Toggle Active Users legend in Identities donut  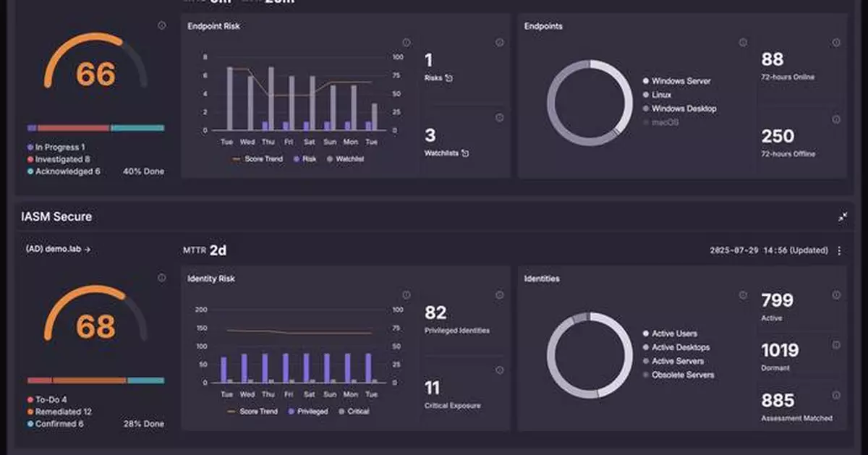click(670, 333)
